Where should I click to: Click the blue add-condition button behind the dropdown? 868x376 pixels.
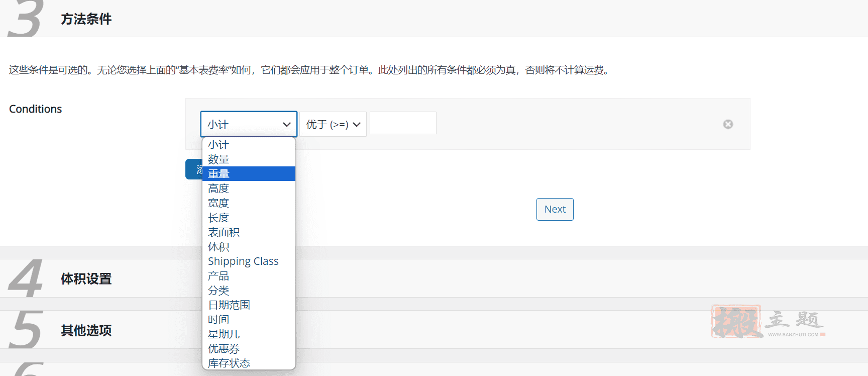coord(194,169)
